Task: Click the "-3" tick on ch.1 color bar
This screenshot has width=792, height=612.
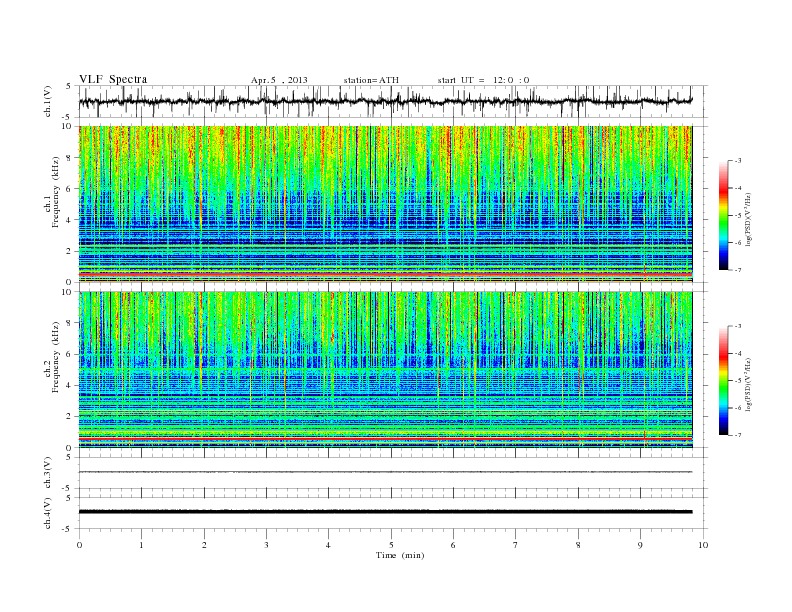Action: (x=737, y=161)
